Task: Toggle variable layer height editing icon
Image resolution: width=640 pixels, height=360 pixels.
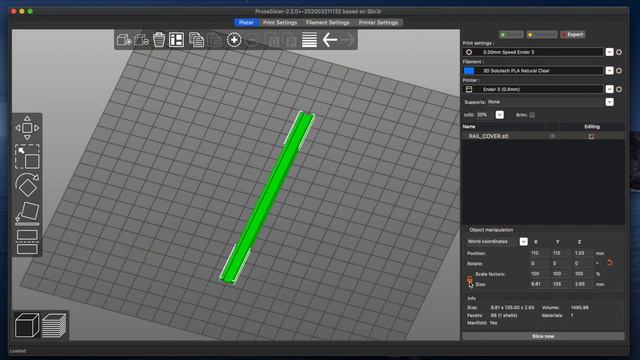Action: pos(309,40)
